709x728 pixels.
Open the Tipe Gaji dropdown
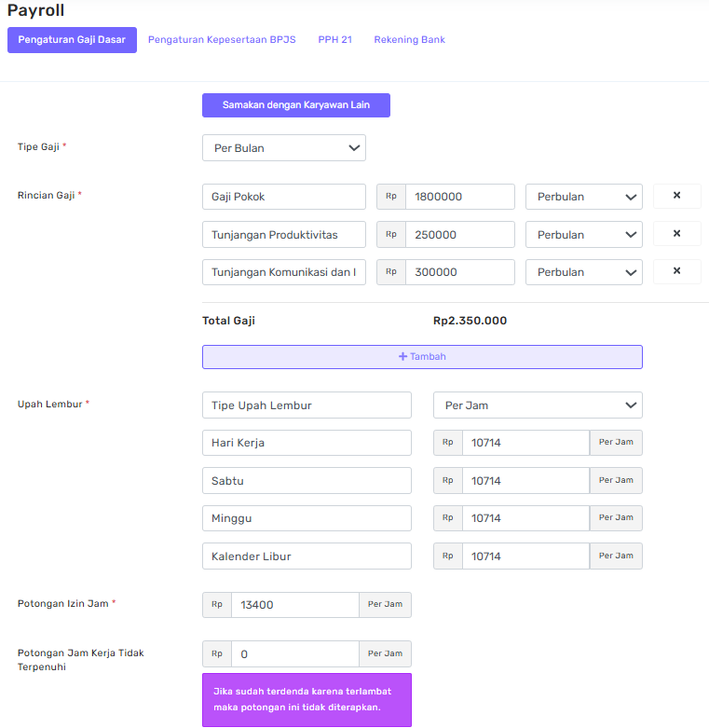click(283, 148)
